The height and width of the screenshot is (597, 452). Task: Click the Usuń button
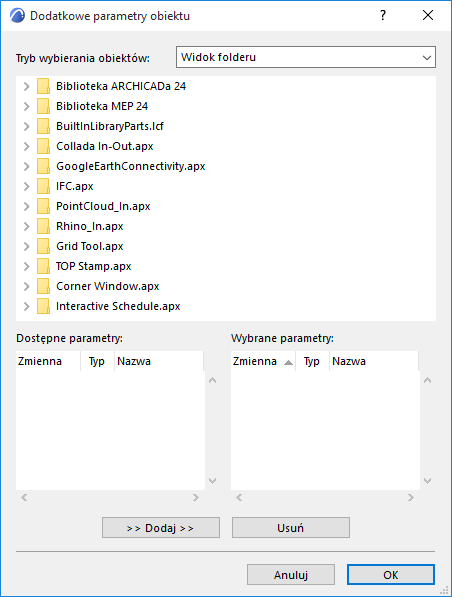tap(291, 528)
